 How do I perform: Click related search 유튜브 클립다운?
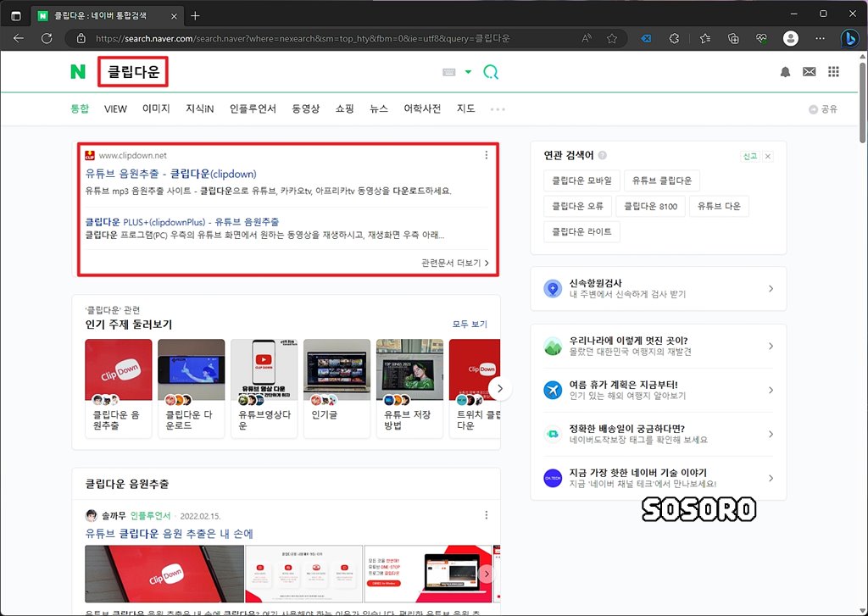coord(661,180)
